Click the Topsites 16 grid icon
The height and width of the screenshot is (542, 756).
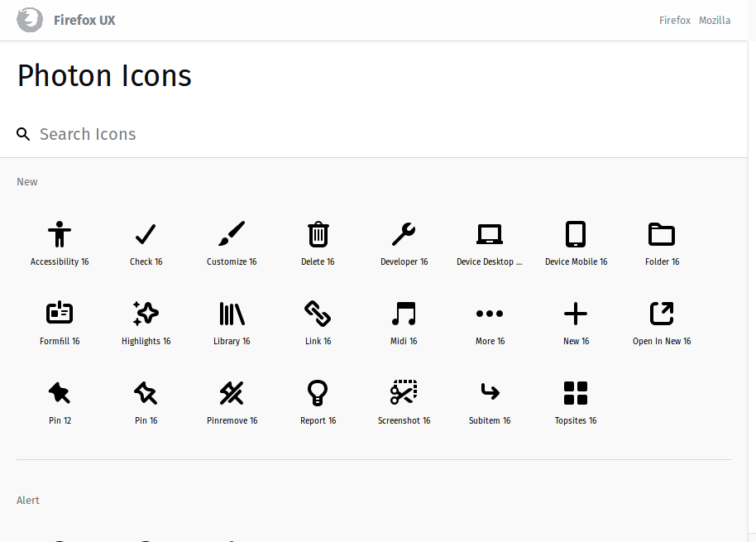pyautogui.click(x=576, y=393)
